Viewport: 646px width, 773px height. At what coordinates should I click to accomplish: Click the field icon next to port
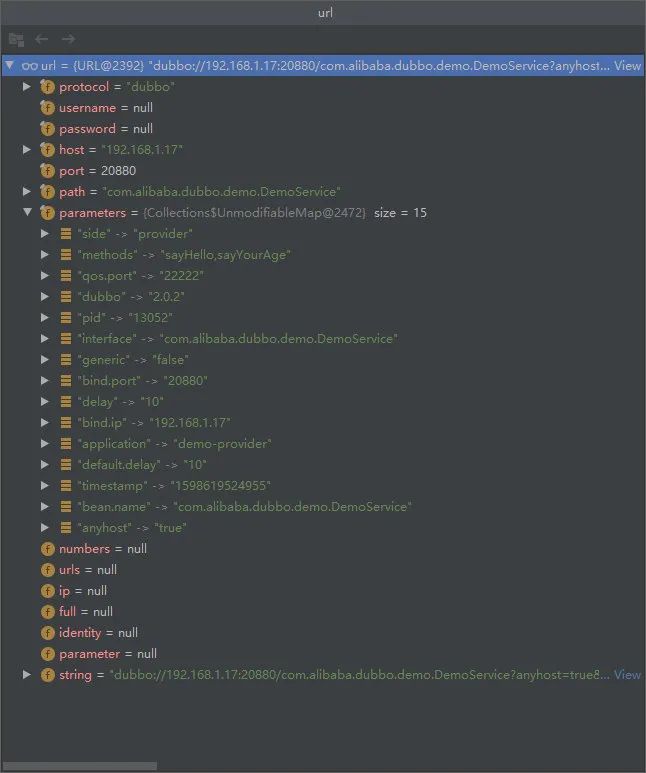[47, 171]
